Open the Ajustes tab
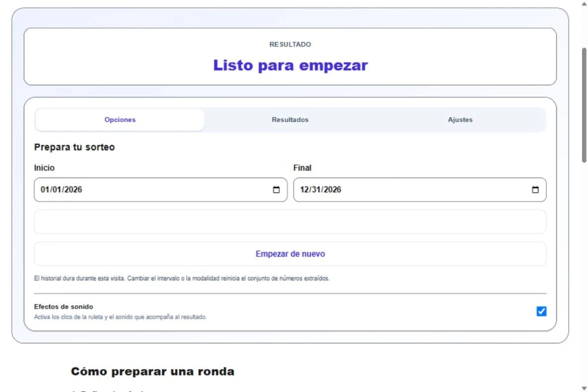The width and height of the screenshot is (588, 392). 460,120
